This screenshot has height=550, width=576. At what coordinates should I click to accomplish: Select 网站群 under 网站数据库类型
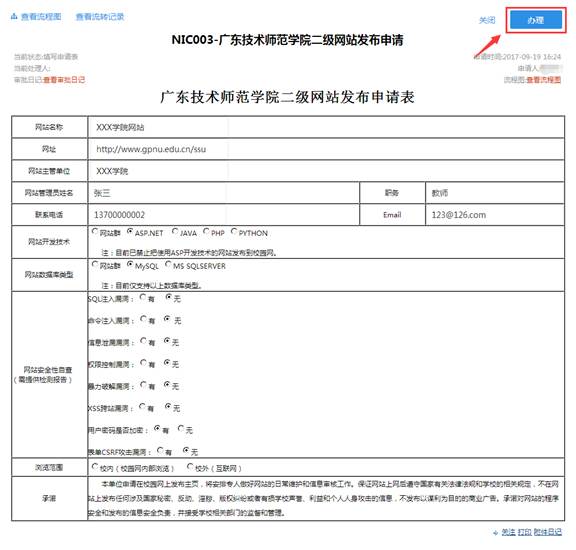[x=95, y=264]
